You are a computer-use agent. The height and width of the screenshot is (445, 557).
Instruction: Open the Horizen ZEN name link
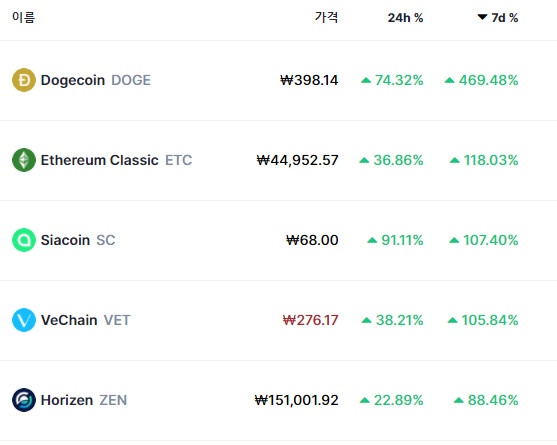84,400
